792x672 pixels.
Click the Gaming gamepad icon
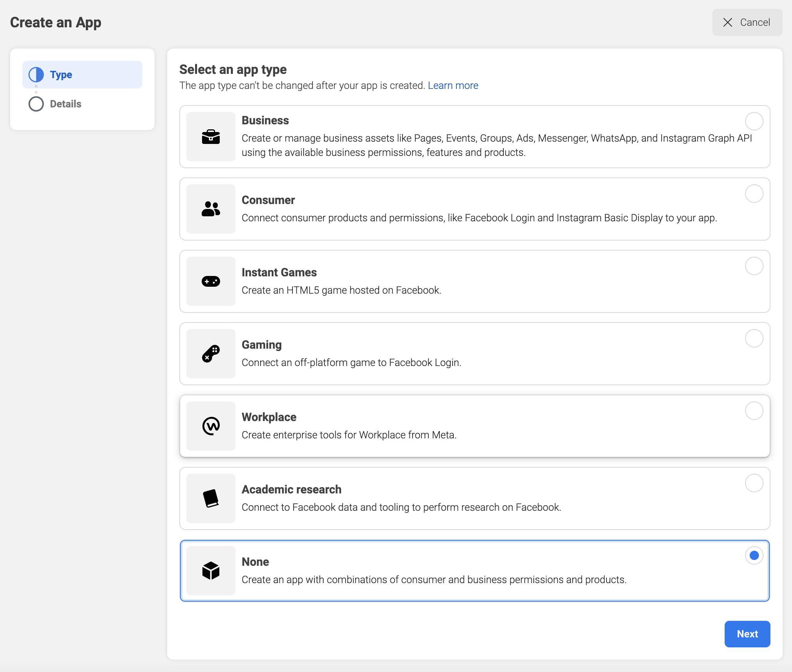coord(211,354)
